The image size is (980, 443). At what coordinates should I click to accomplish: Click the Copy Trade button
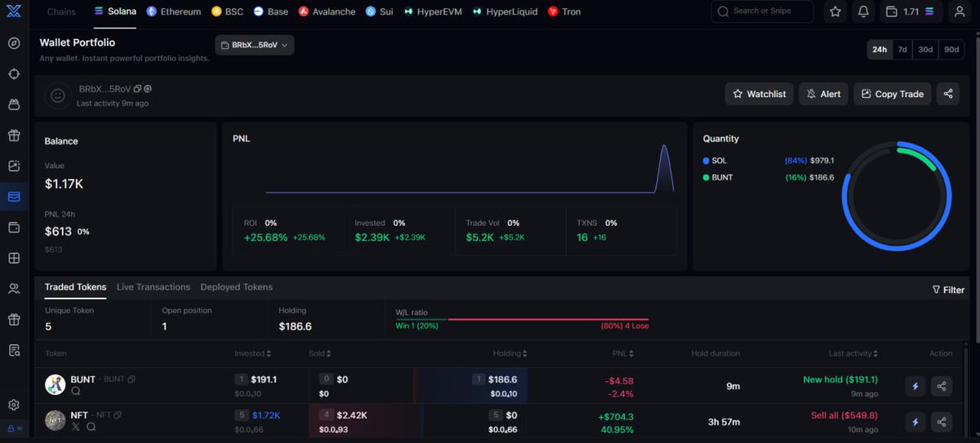[893, 94]
